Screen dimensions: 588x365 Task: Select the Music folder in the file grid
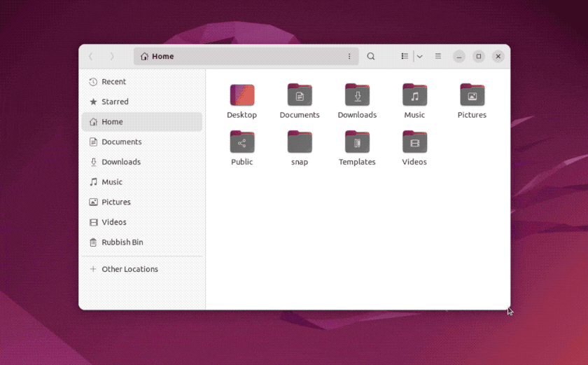[x=414, y=95]
